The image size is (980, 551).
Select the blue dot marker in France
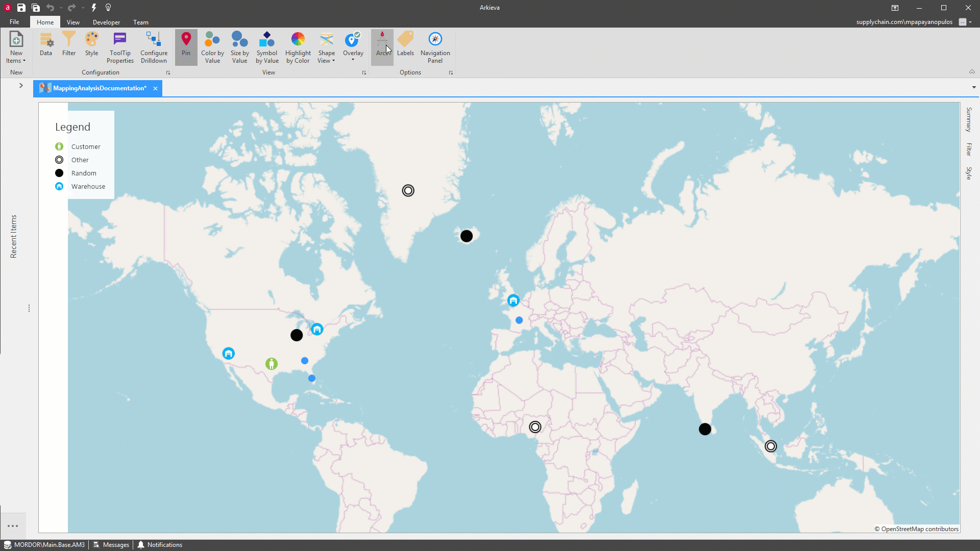coord(519,320)
